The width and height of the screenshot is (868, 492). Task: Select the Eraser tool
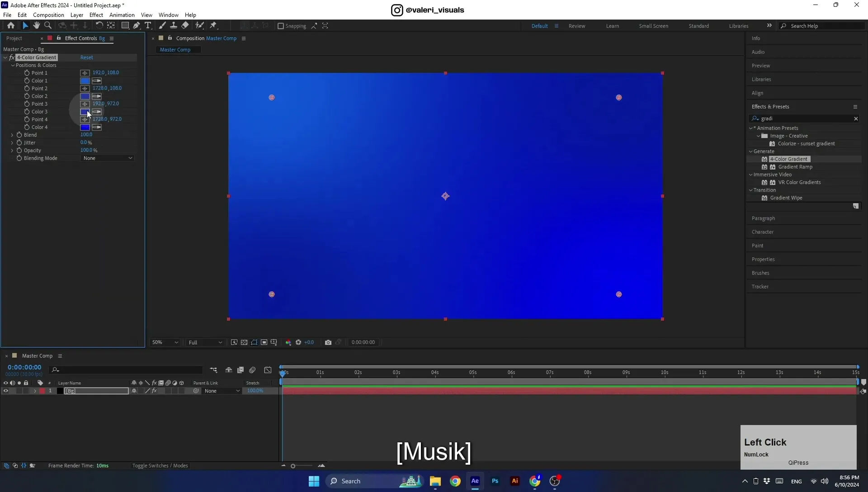point(185,26)
